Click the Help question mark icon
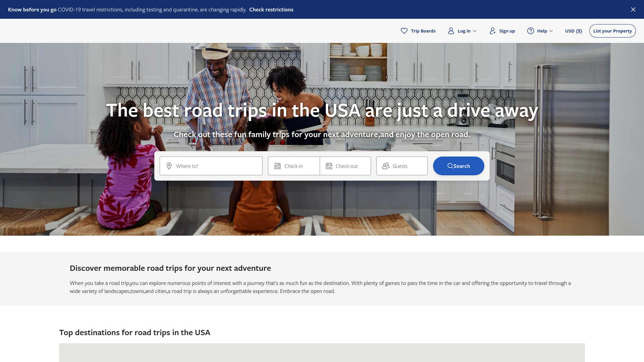Viewport: 644px width, 362px height. click(x=531, y=31)
